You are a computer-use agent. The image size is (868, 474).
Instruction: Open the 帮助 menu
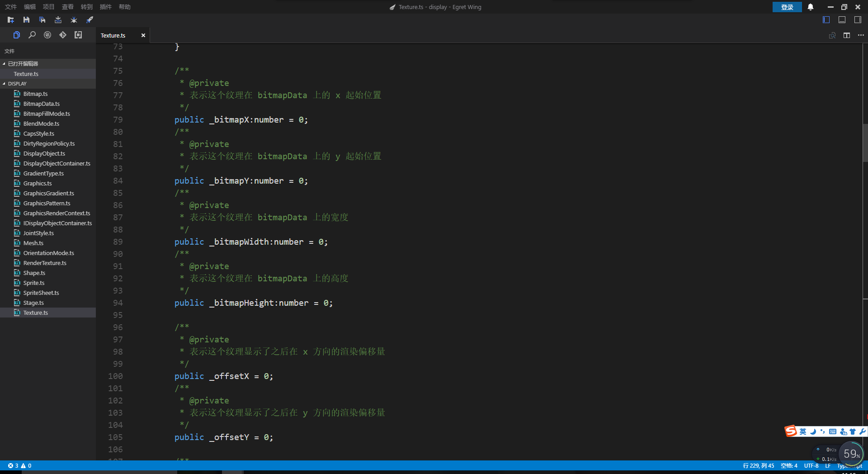click(x=125, y=7)
